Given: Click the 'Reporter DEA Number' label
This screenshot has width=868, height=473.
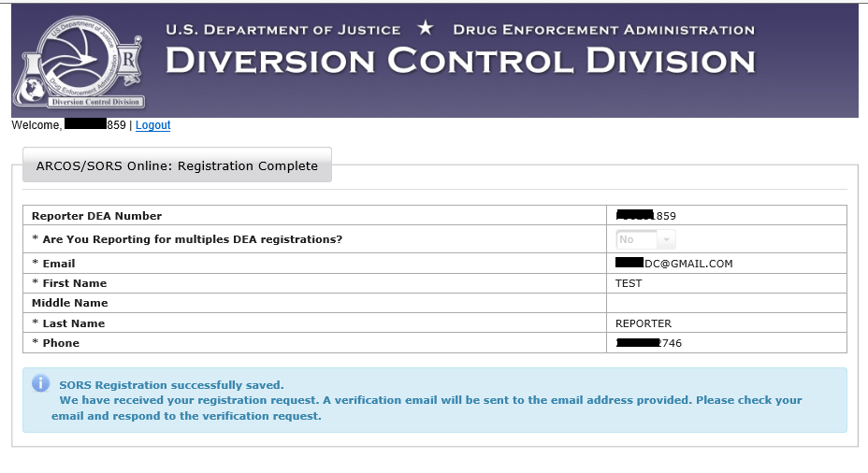Looking at the screenshot, I should pyautogui.click(x=97, y=216).
